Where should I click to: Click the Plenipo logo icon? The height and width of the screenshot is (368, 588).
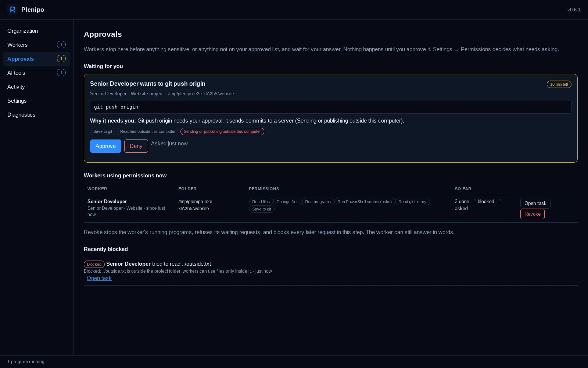coord(12,10)
